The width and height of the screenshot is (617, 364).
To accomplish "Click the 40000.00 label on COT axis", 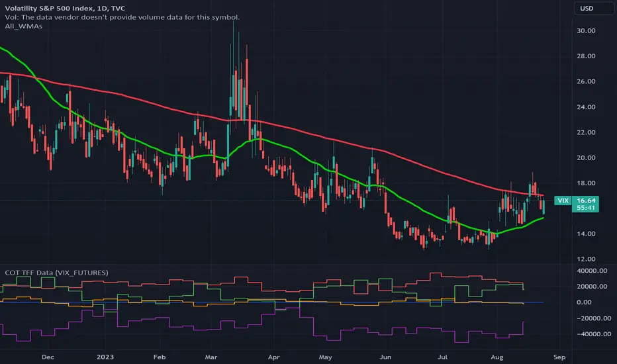I will [x=592, y=271].
